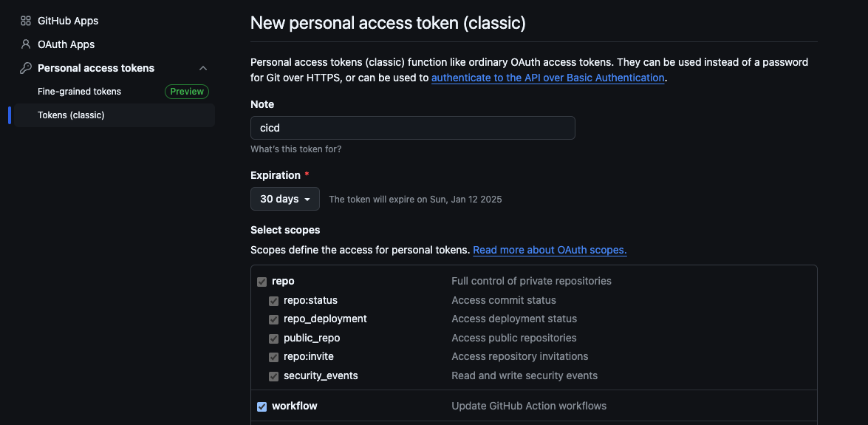Screen dimensions: 868x425
Task: Open the GitHub Apps sidebar item
Action: pos(68,21)
